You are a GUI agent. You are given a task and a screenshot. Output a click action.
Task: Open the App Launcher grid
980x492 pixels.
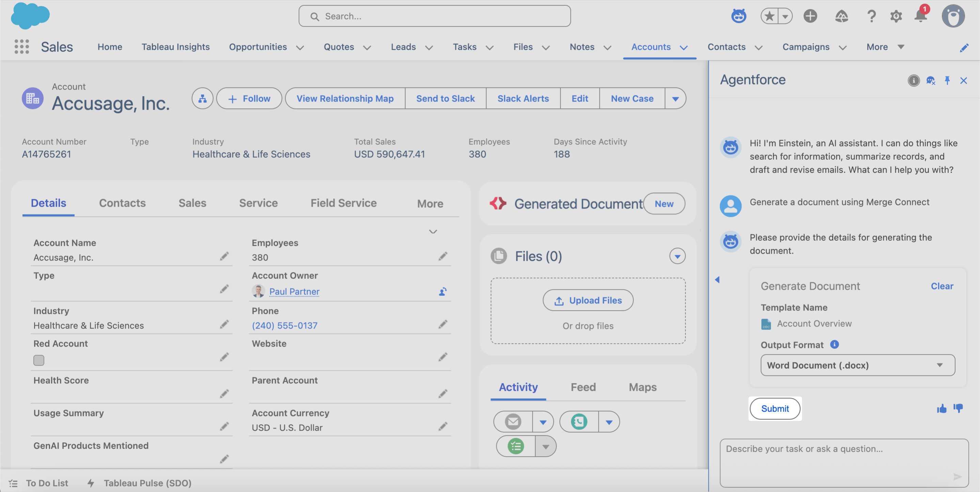point(22,47)
